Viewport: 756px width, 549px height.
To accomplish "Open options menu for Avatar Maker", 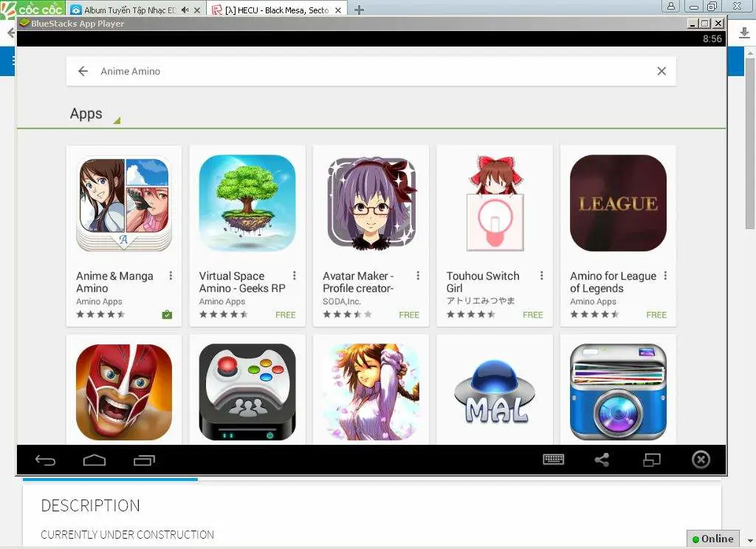I will coord(418,276).
